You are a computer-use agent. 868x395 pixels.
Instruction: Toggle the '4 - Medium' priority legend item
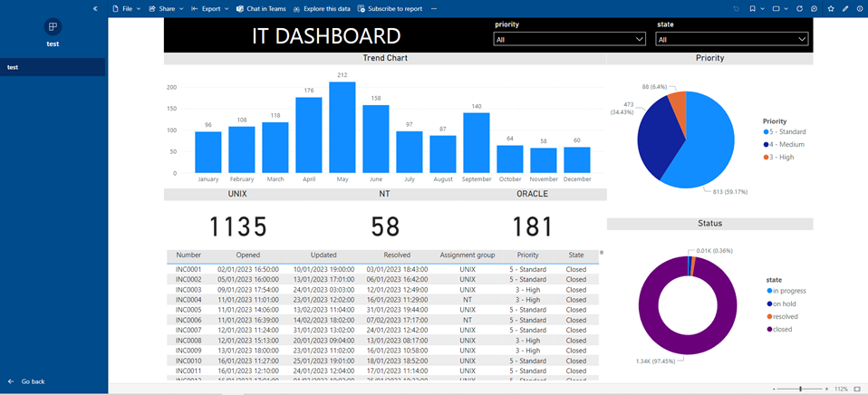[x=786, y=144]
